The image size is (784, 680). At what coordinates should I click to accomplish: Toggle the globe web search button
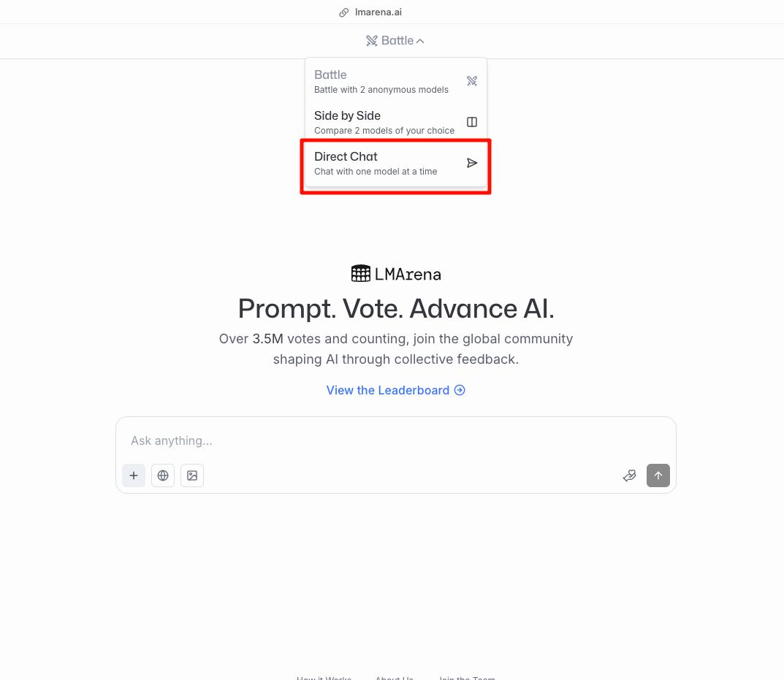163,475
